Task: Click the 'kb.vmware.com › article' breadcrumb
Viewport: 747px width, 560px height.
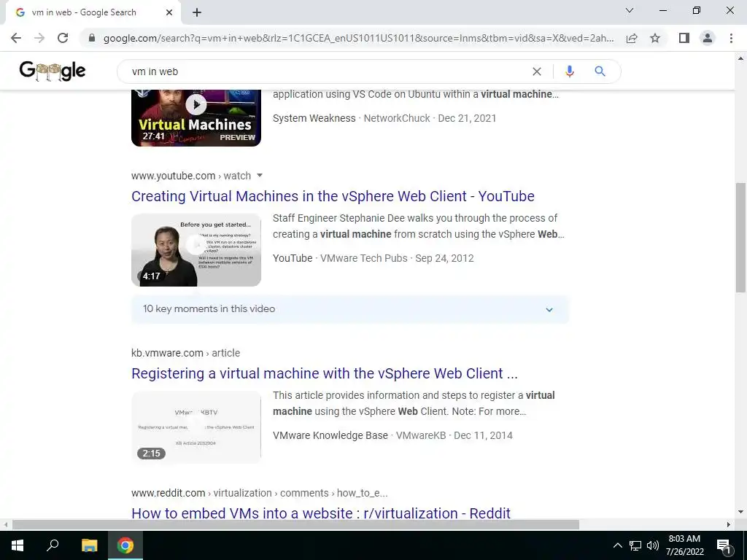Action: 186,353
